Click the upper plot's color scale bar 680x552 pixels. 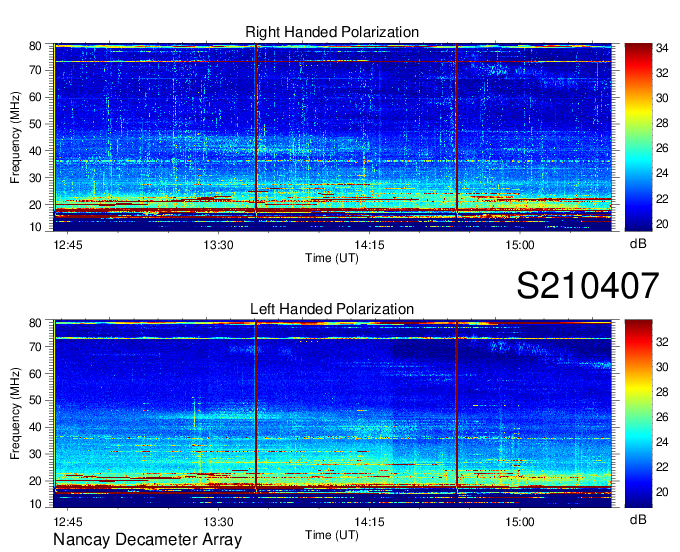[x=638, y=137]
